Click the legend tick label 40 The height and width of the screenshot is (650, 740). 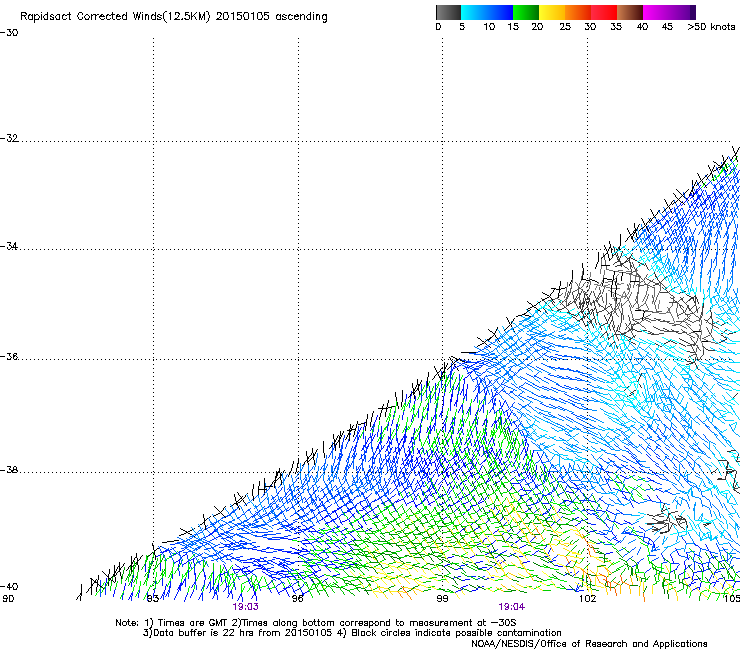[x=642, y=27]
